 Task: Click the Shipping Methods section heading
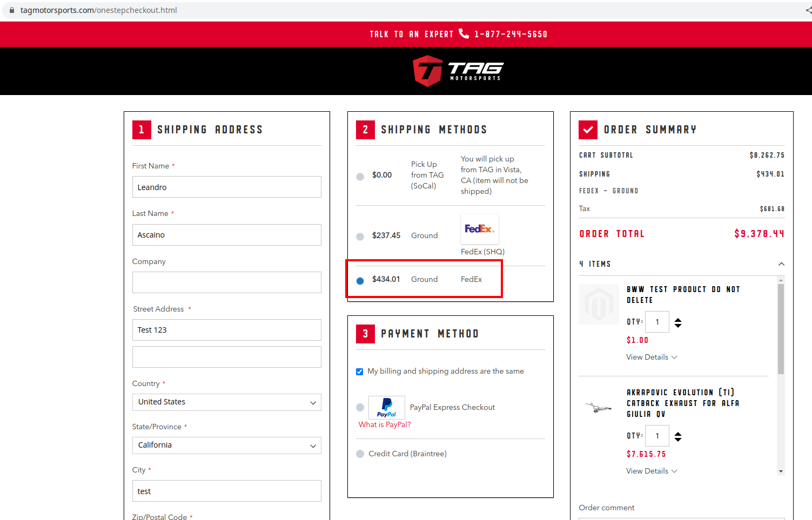click(435, 130)
